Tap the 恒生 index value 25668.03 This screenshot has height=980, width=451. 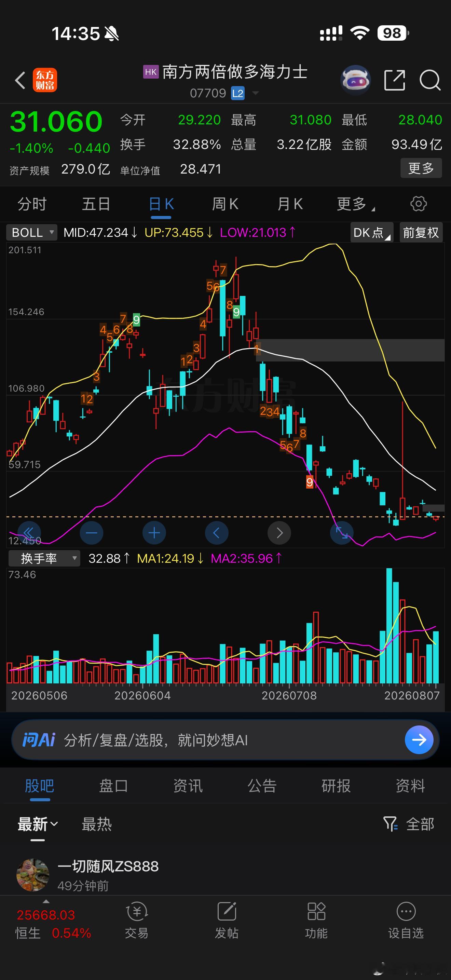46,915
